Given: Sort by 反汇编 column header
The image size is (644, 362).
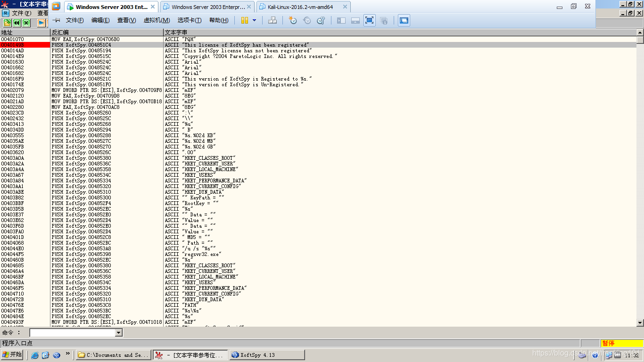Looking at the screenshot, I should tap(107, 33).
